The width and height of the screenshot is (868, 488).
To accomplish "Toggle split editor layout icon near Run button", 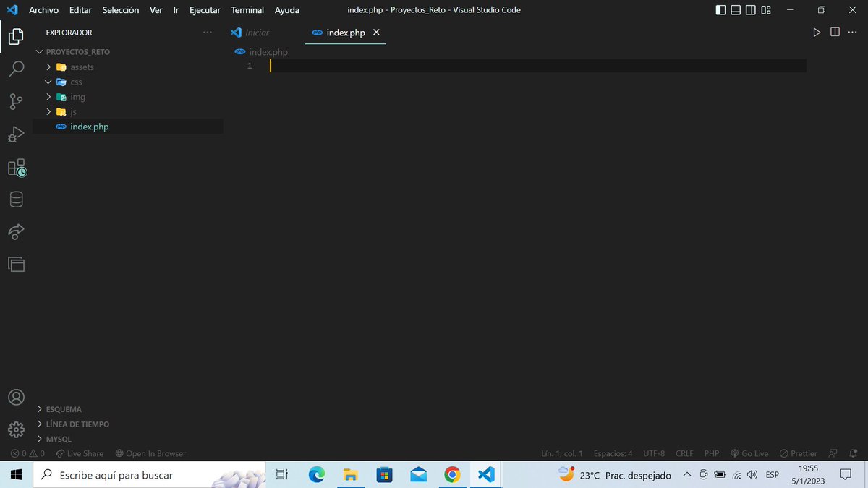I will pos(835,33).
